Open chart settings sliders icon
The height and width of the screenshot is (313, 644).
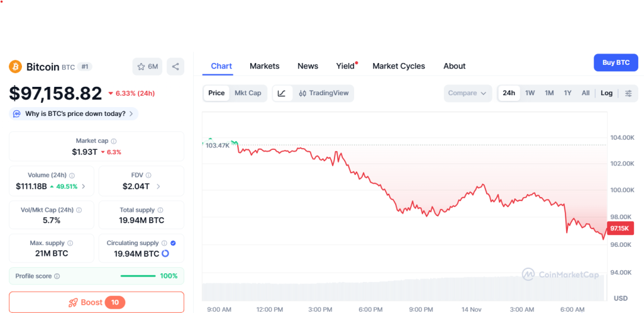(x=628, y=93)
